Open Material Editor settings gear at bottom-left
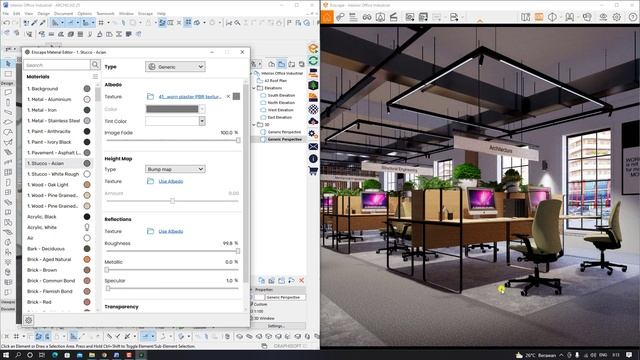 [29, 320]
